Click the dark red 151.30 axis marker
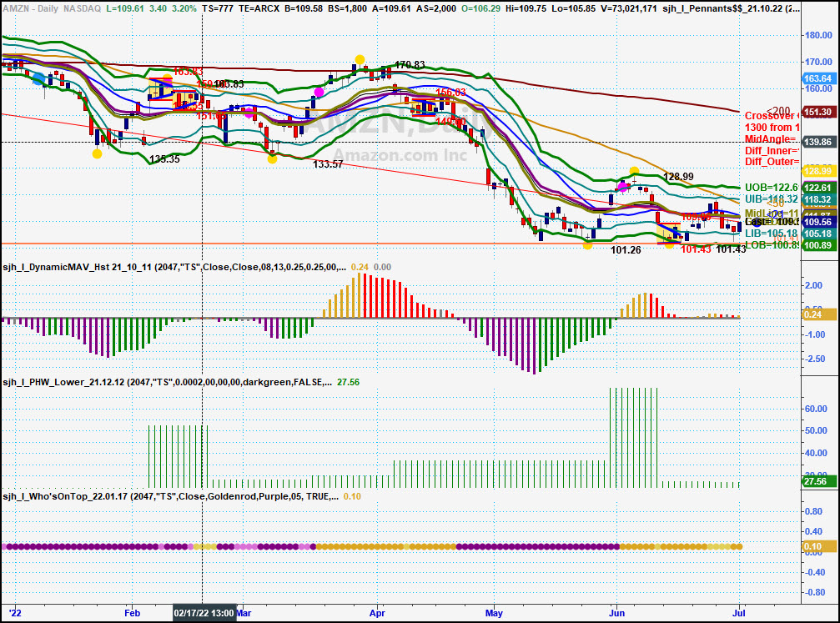 [818, 112]
